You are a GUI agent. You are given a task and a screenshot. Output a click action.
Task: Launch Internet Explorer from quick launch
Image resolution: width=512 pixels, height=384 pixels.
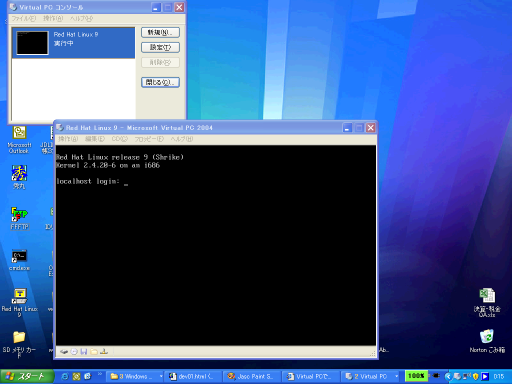coord(65,376)
